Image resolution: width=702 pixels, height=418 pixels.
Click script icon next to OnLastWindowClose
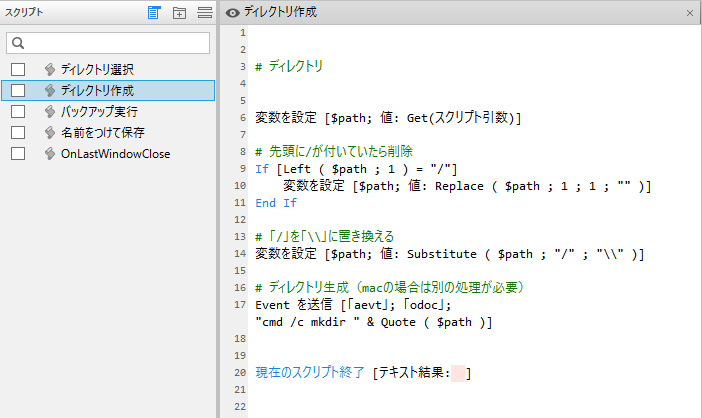pyautogui.click(x=50, y=154)
